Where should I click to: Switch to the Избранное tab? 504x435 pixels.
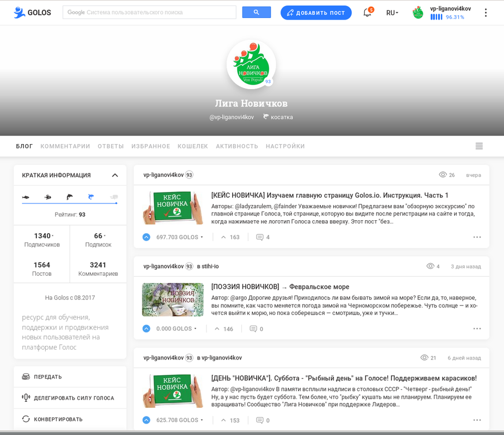[x=151, y=146]
